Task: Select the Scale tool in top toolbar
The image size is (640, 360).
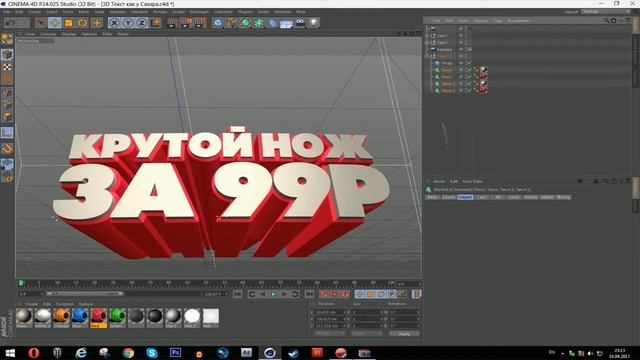Action: (69, 22)
